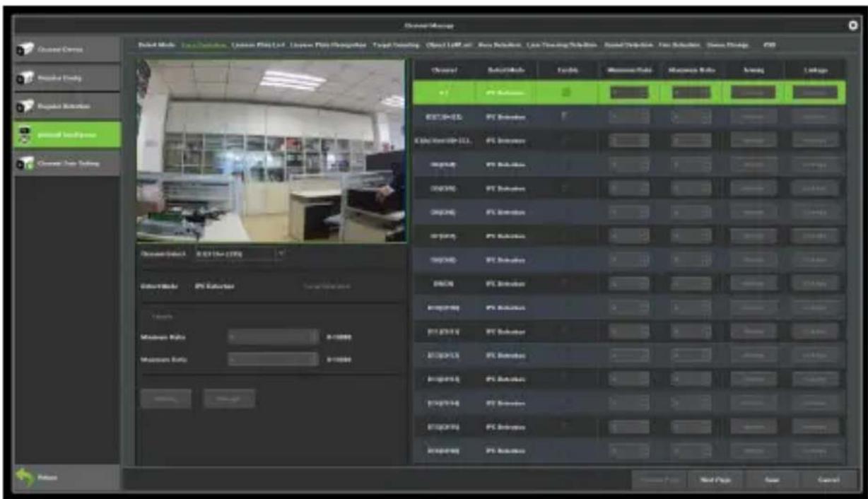The height and width of the screenshot is (499, 868).
Task: Switch to the Target Counting tab
Action: click(x=397, y=45)
